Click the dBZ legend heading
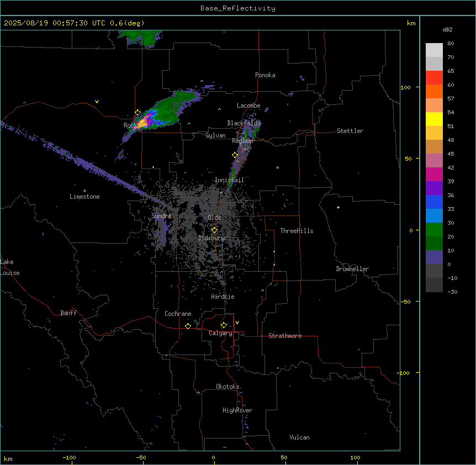The image size is (476, 465). coord(447,29)
